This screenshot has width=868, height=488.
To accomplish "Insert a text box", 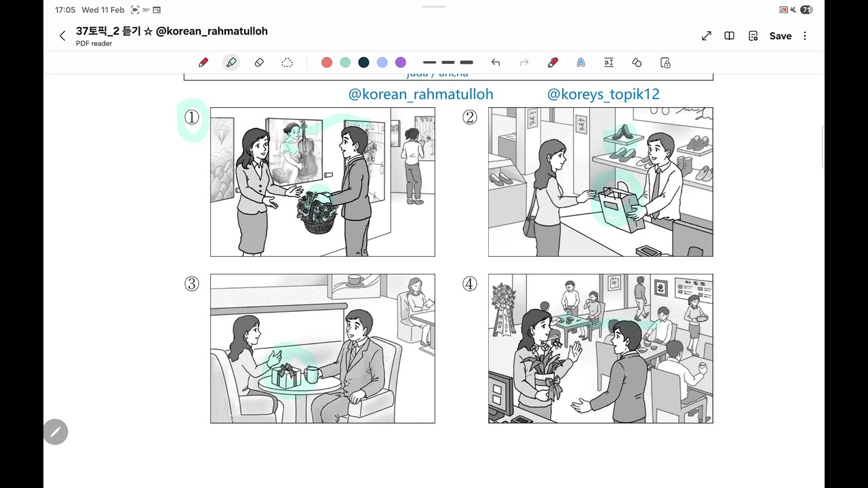I will [609, 62].
